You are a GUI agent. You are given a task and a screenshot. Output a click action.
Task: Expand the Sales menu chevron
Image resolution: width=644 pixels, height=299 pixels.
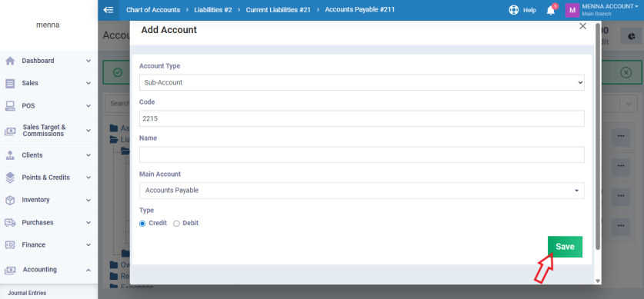(88, 83)
